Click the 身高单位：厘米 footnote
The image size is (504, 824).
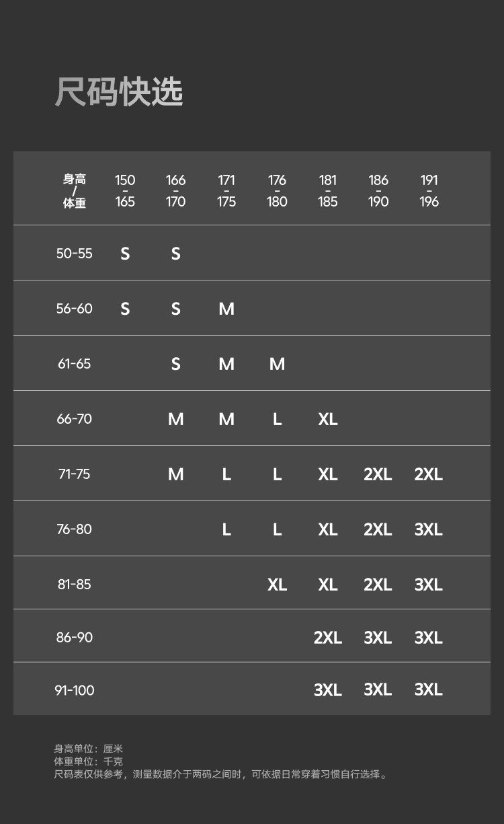click(89, 749)
